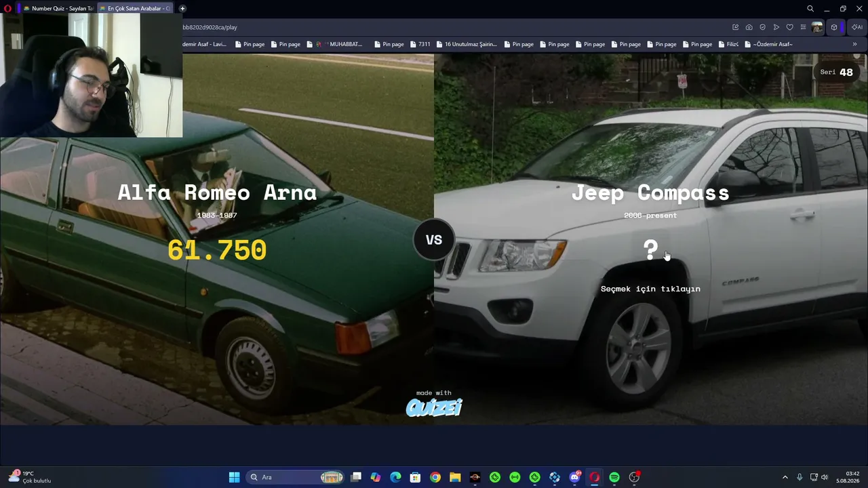Select the Jeep Compass card
The height and width of the screenshot is (488, 868).
pyautogui.click(x=651, y=239)
